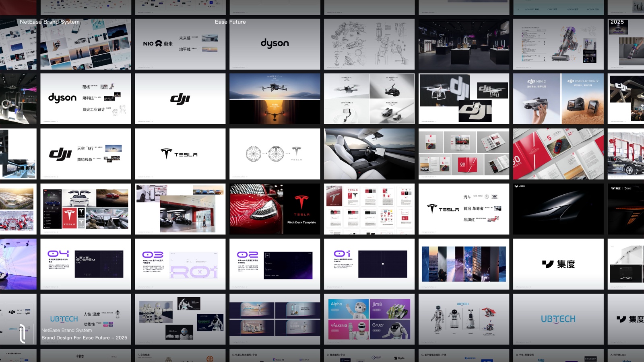Screen dimensions: 644x362
Task: Click the "2025" label in the top corner
Action: click(x=617, y=22)
